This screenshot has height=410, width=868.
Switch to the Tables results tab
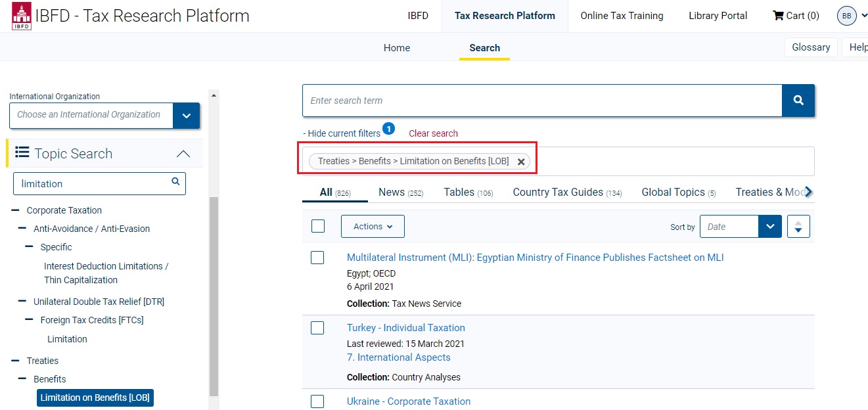[468, 193]
